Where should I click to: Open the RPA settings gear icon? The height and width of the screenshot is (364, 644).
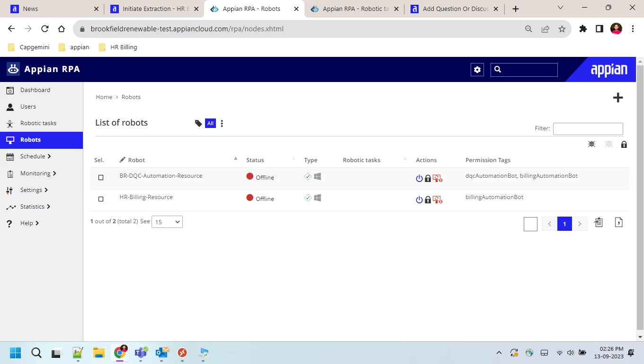click(x=477, y=70)
